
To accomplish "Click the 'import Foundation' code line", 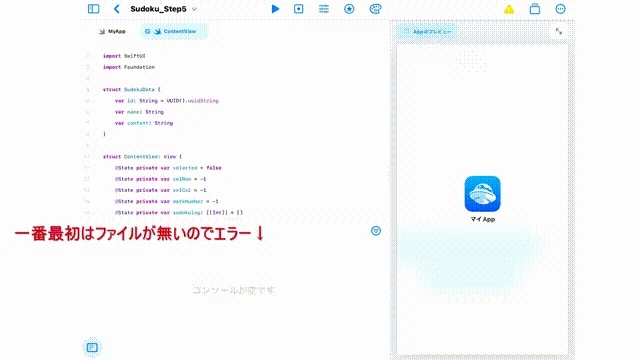I will [x=129, y=67].
